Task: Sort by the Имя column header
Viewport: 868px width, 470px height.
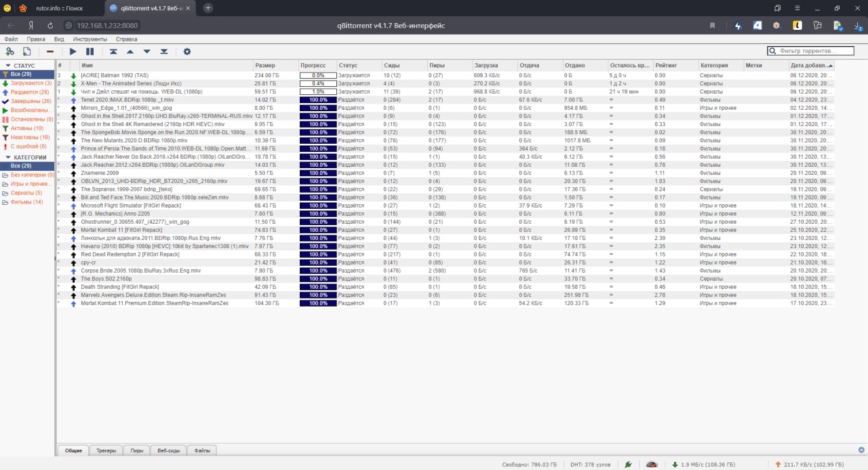Action: 165,65
